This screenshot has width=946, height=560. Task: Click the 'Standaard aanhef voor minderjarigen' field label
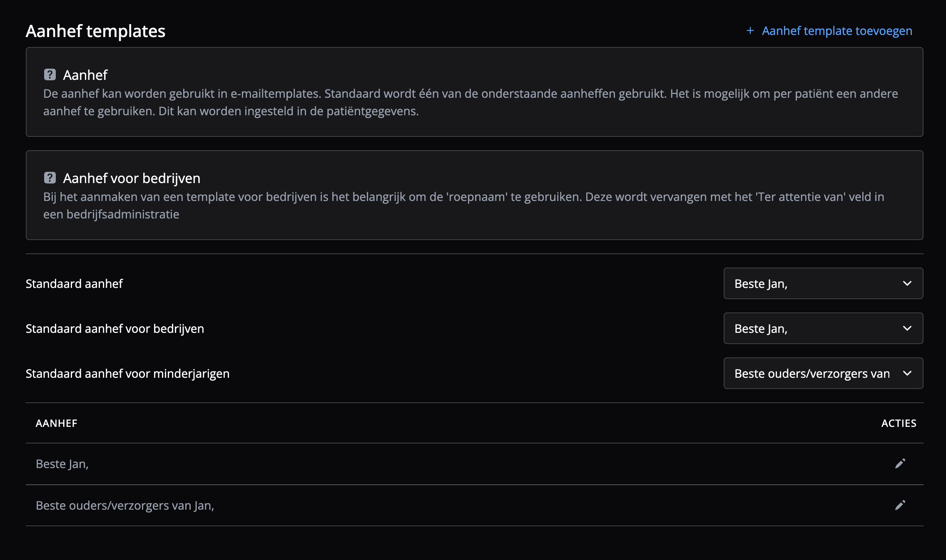tap(127, 374)
